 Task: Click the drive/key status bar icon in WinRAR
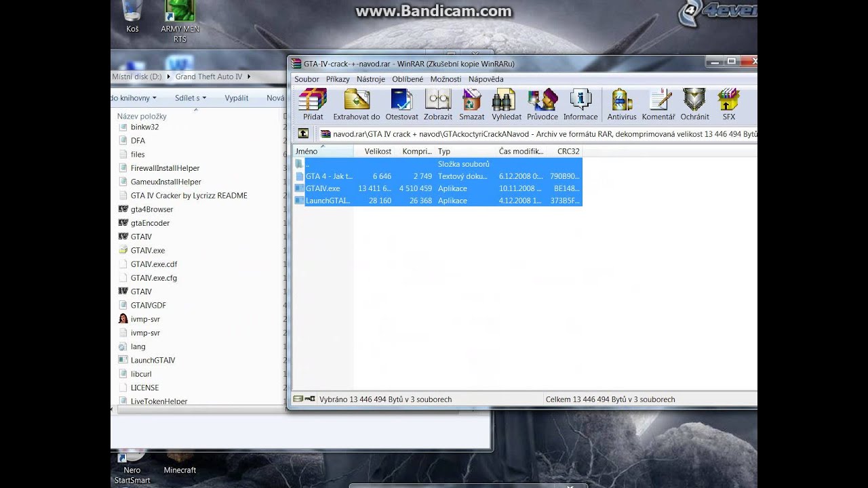coord(304,399)
